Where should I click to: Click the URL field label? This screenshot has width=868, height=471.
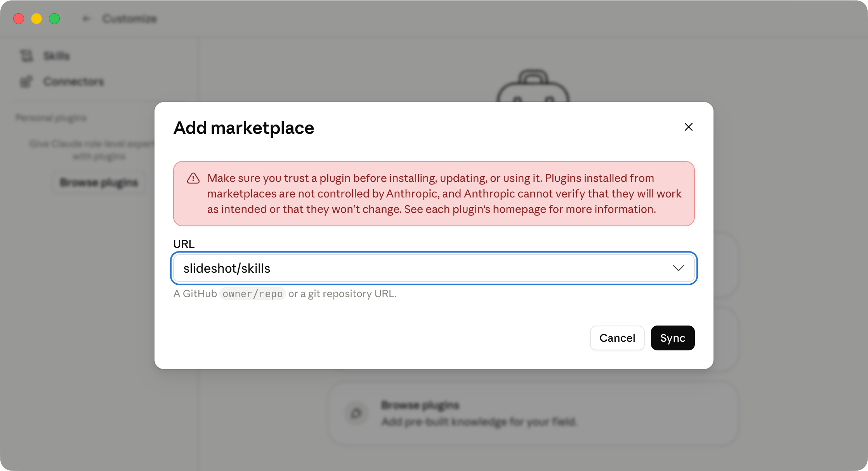(x=184, y=244)
